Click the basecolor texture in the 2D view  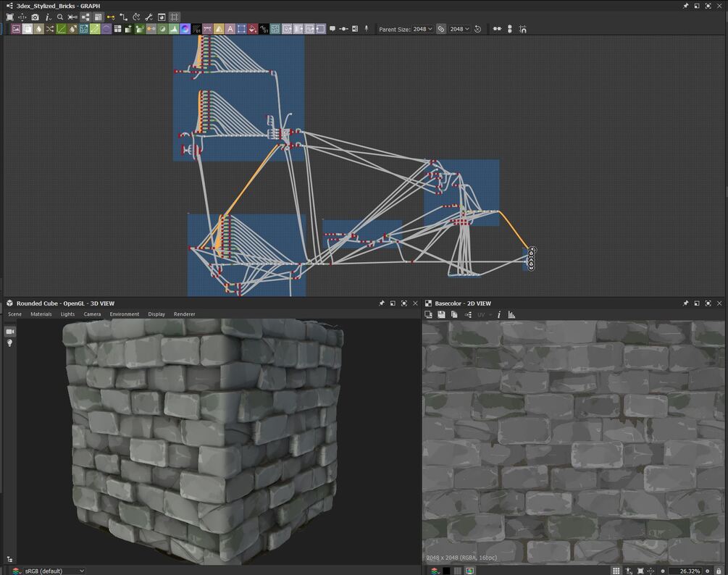(574, 442)
